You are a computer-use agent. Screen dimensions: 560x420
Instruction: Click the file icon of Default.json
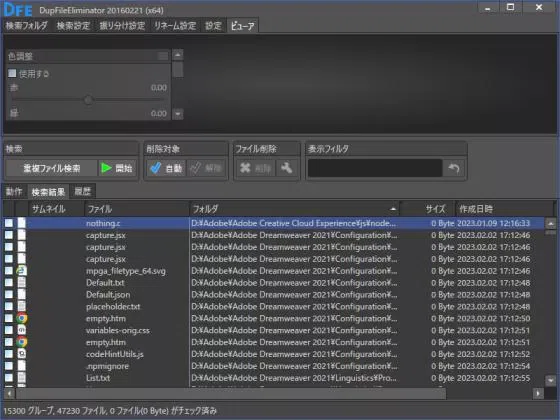[22, 294]
